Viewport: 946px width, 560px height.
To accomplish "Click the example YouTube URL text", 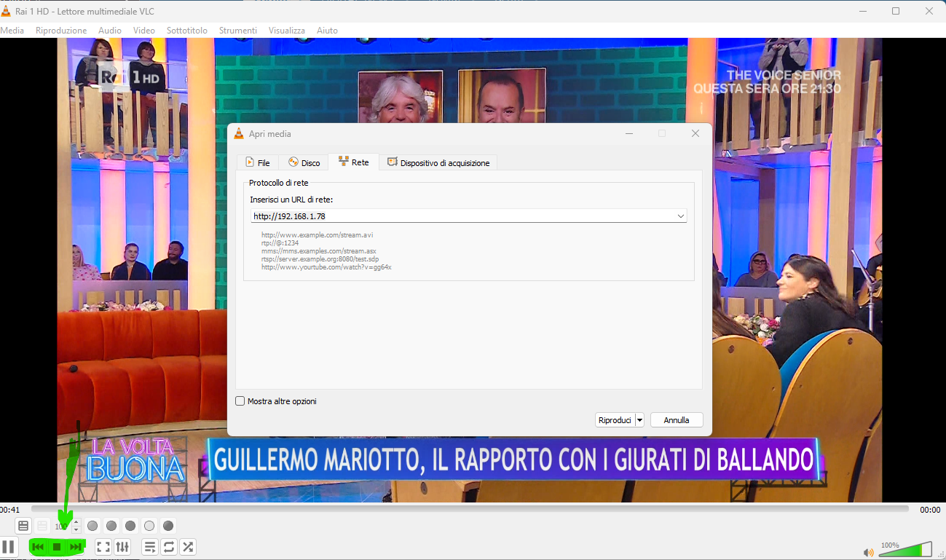I will [326, 267].
